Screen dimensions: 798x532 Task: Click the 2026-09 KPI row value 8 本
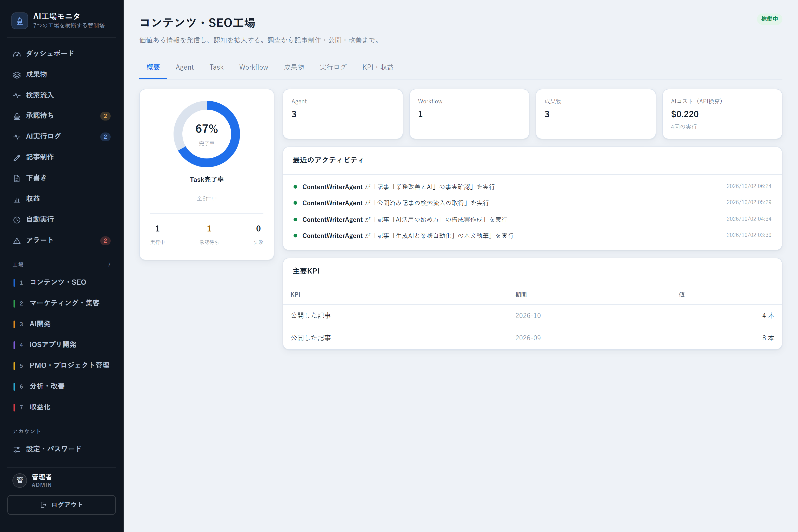pyautogui.click(x=768, y=338)
